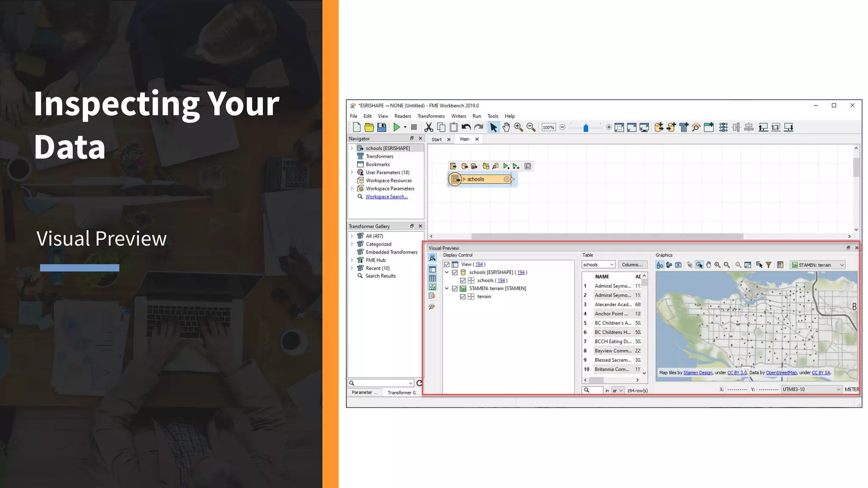Screen dimensions: 868x488
Task: Switch to the Start tab
Action: click(437, 139)
